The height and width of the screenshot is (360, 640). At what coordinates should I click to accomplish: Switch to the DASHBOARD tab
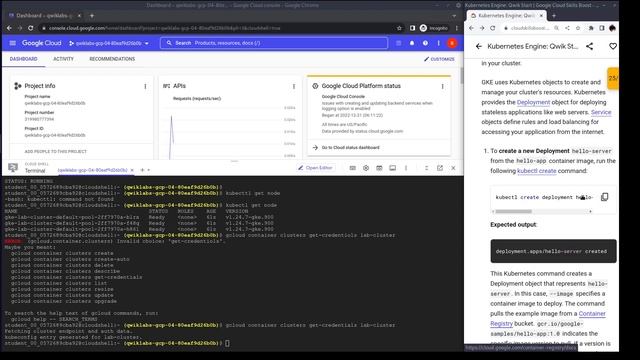point(23,59)
